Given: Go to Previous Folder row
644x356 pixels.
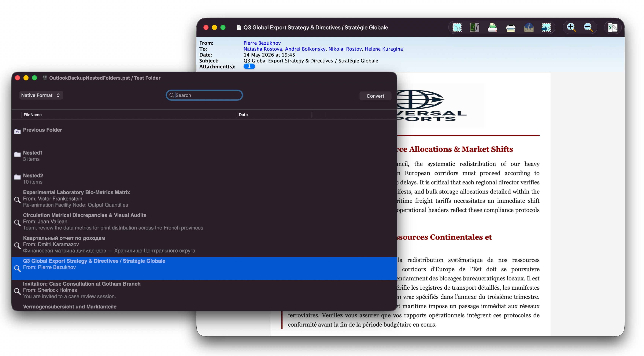Looking at the screenshot, I should (x=204, y=131).
